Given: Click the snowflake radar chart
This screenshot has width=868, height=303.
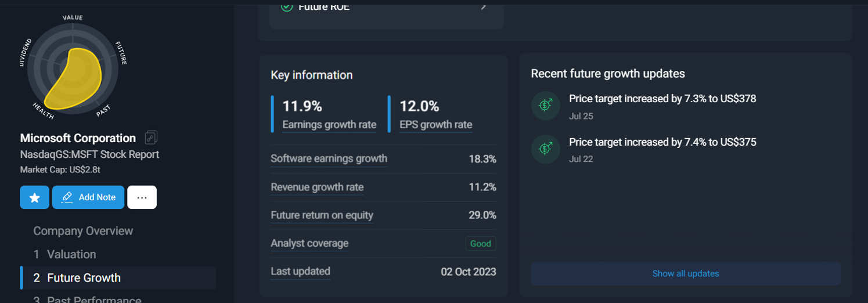Looking at the screenshot, I should (72, 68).
